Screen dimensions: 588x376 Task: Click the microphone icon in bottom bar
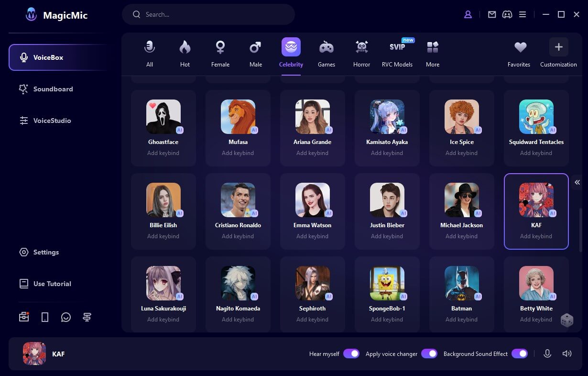[547, 354]
